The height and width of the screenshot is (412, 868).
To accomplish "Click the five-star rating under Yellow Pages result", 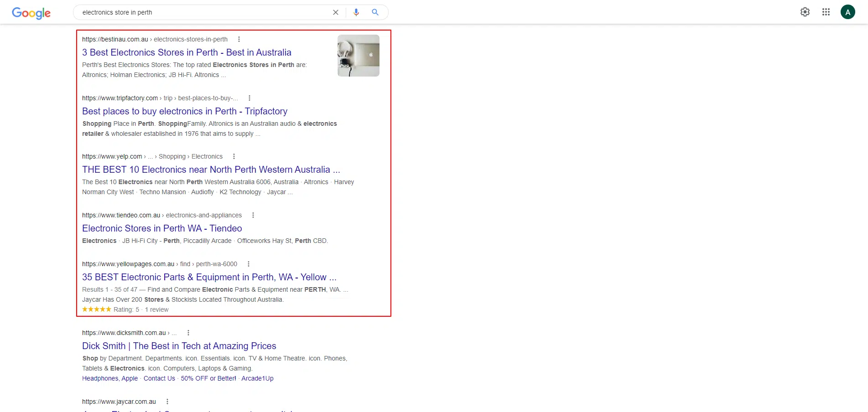I will [96, 309].
